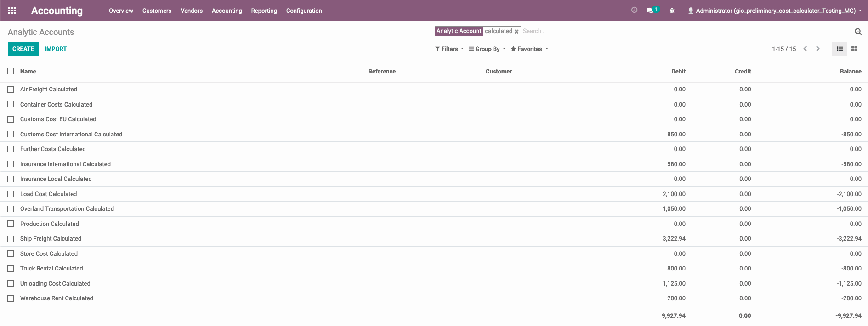Click the bug debug icon
Viewport: 868px width, 326px height.
coord(672,11)
